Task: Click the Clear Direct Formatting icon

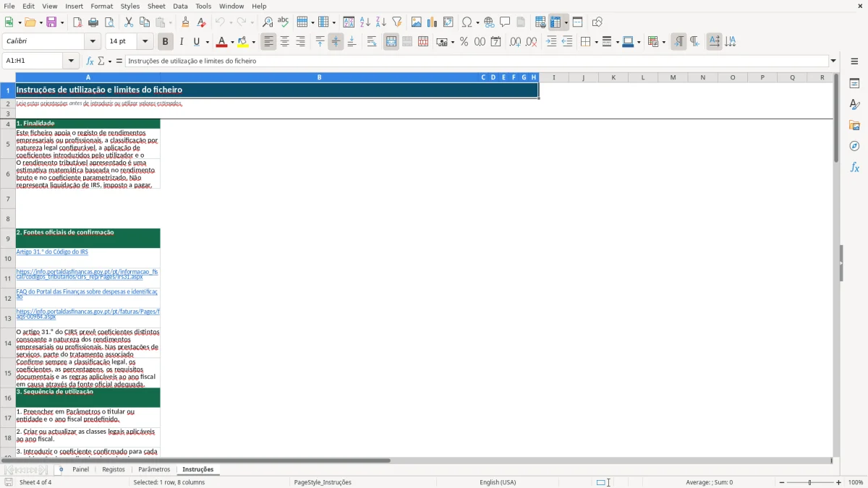Action: pyautogui.click(x=202, y=22)
